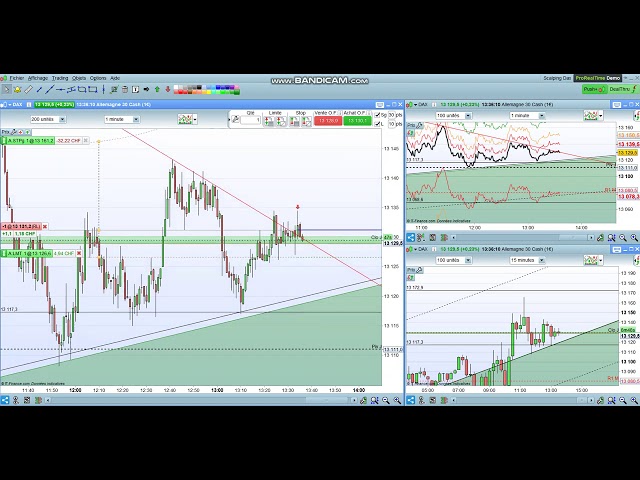Select the horizontal line tool
The width and height of the screenshot is (640, 480).
(x=60, y=89)
